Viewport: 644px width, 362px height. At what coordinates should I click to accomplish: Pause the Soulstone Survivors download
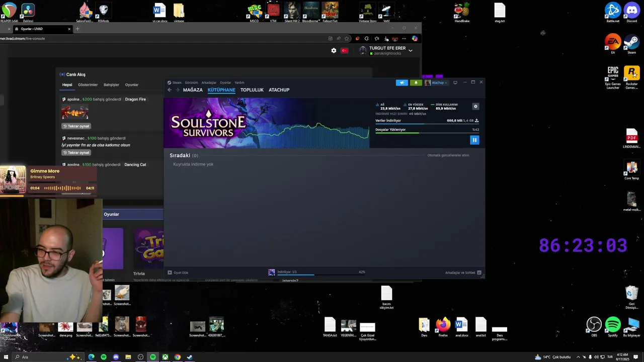tap(474, 140)
